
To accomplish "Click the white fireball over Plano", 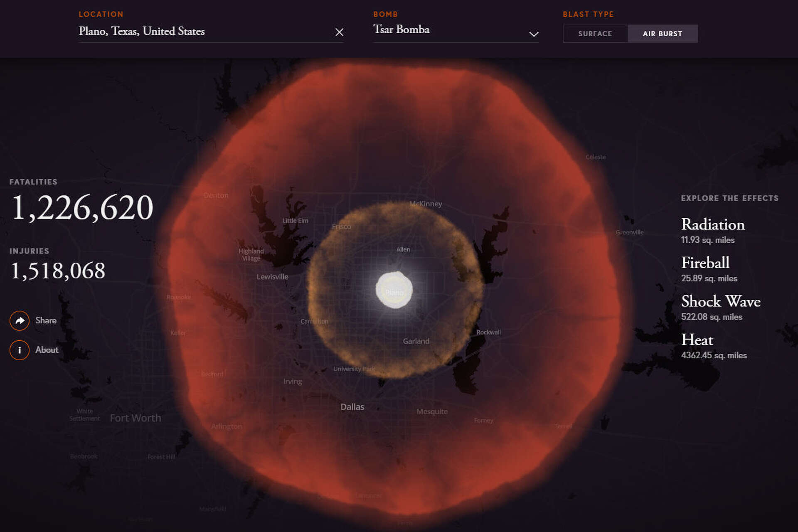I will coord(394,290).
